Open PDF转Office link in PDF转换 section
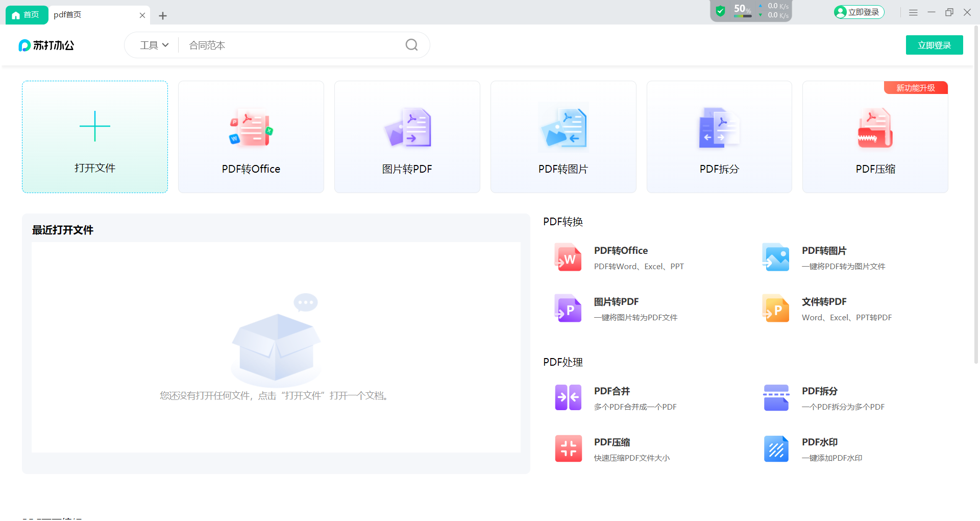This screenshot has height=521, width=980. (x=621, y=251)
